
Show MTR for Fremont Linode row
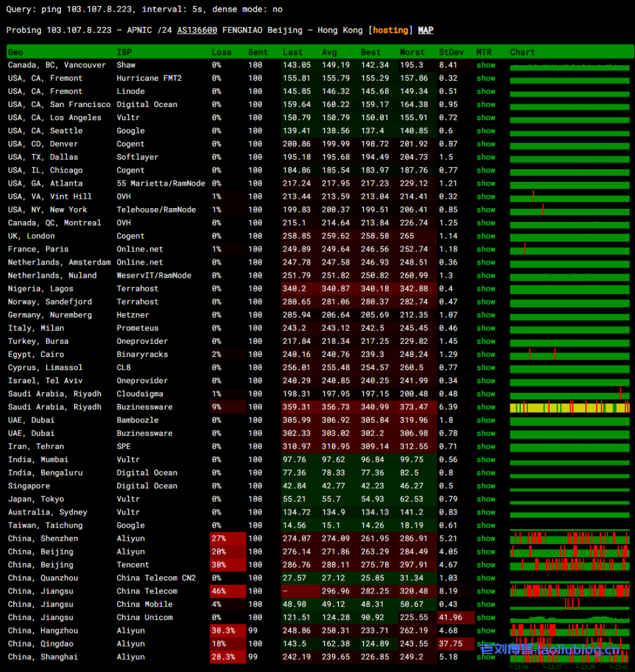click(x=485, y=91)
